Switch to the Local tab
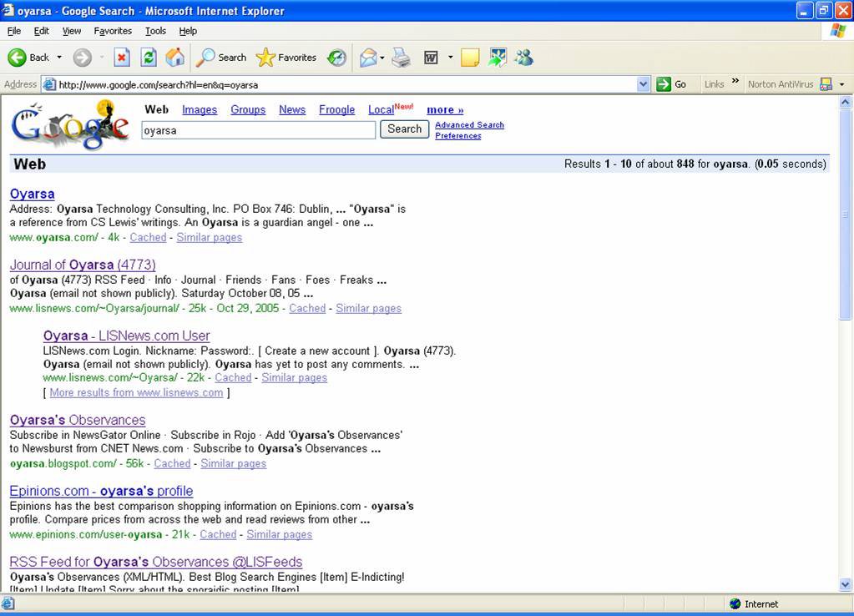 tap(381, 109)
